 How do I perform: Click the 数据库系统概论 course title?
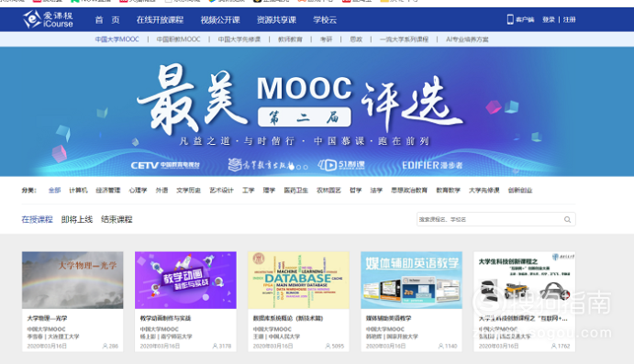pyautogui.click(x=288, y=318)
